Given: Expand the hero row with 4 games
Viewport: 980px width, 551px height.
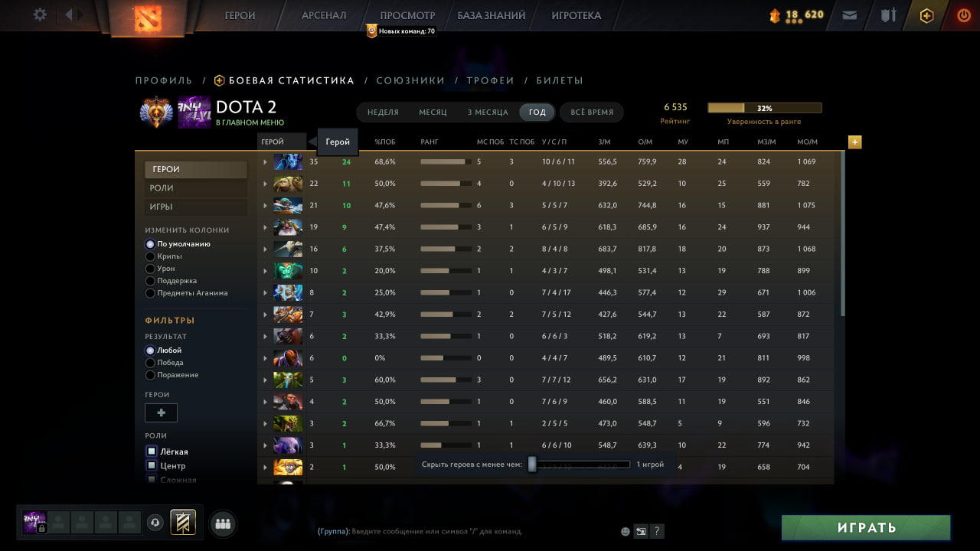Looking at the screenshot, I should click(265, 402).
